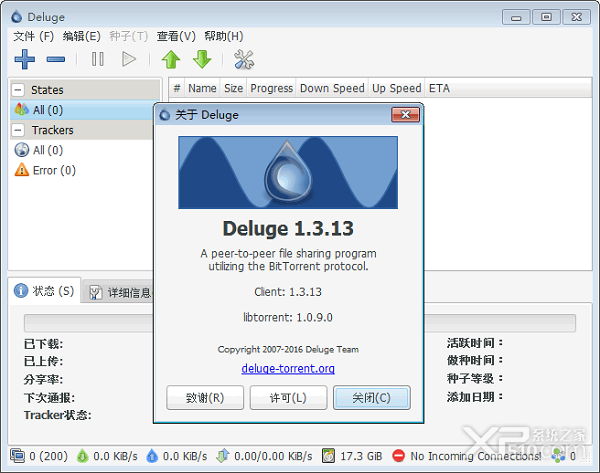Click the 致谢(R) credits button
This screenshot has height=473, width=600.
click(x=205, y=398)
